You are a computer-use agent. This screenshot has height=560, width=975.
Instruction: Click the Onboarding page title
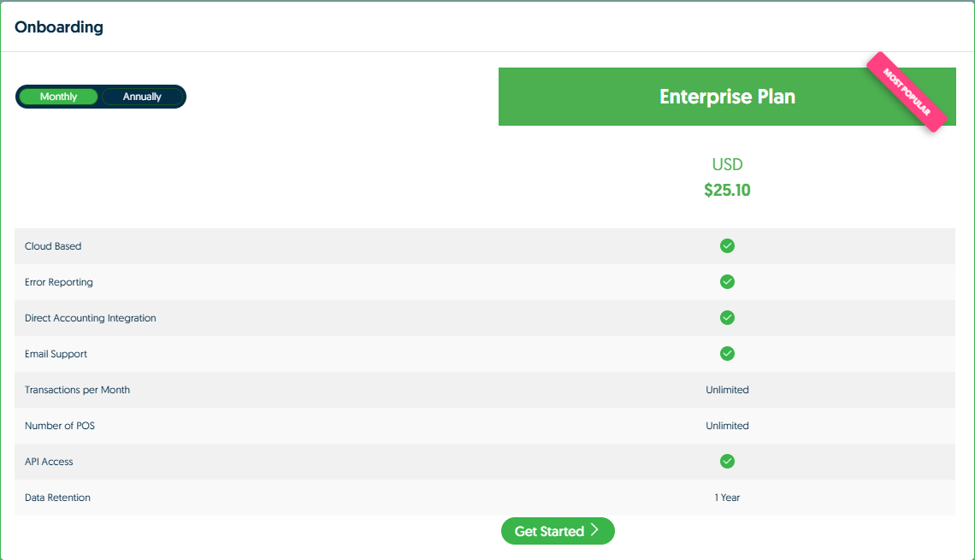click(x=59, y=27)
